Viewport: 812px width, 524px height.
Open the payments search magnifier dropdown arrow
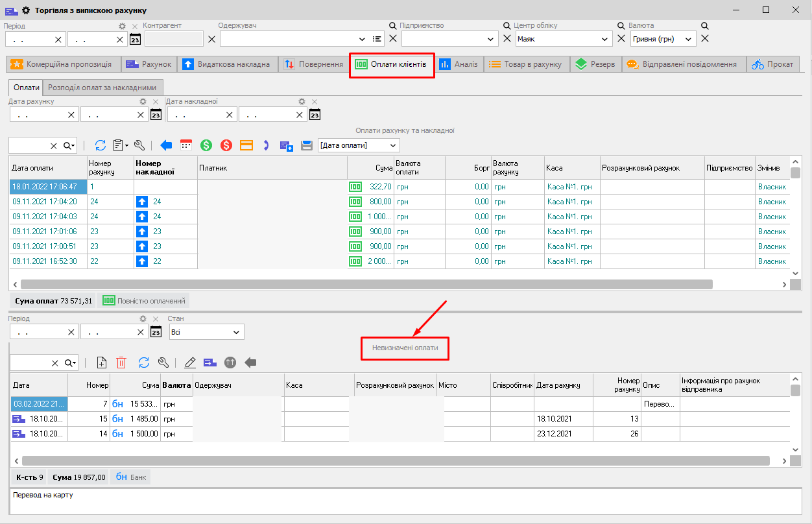coord(70,146)
